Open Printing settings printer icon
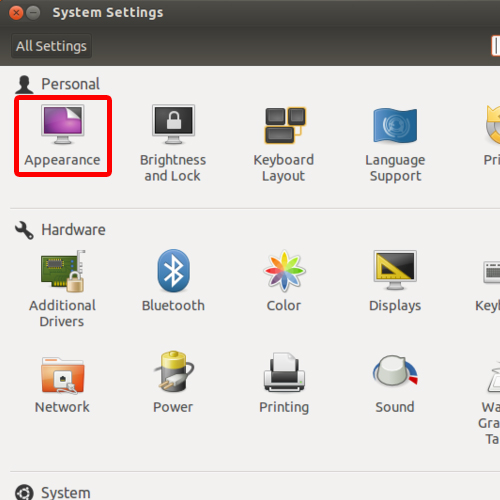Viewport: 500px width, 500px height. pyautogui.click(x=284, y=372)
